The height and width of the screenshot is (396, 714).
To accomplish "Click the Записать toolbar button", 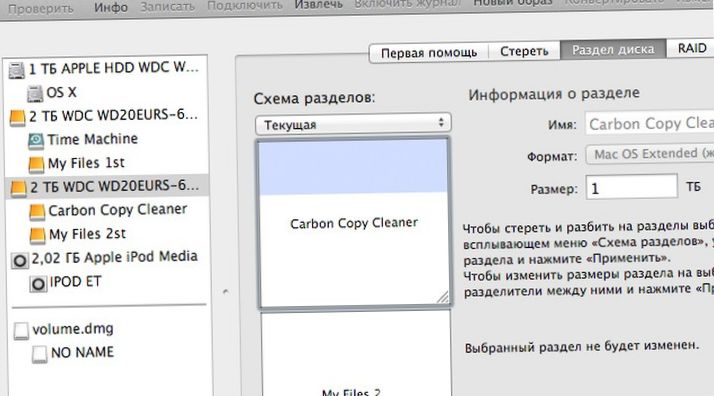I will [x=168, y=7].
